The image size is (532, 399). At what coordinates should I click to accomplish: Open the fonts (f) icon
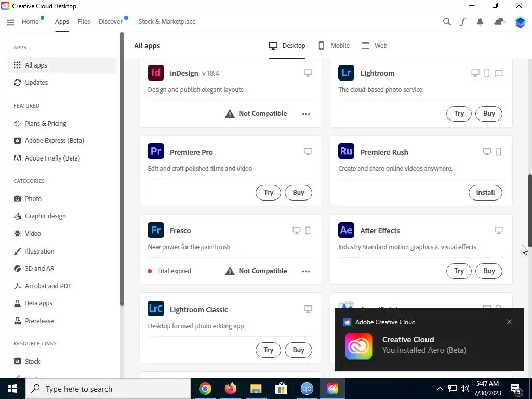[463, 22]
